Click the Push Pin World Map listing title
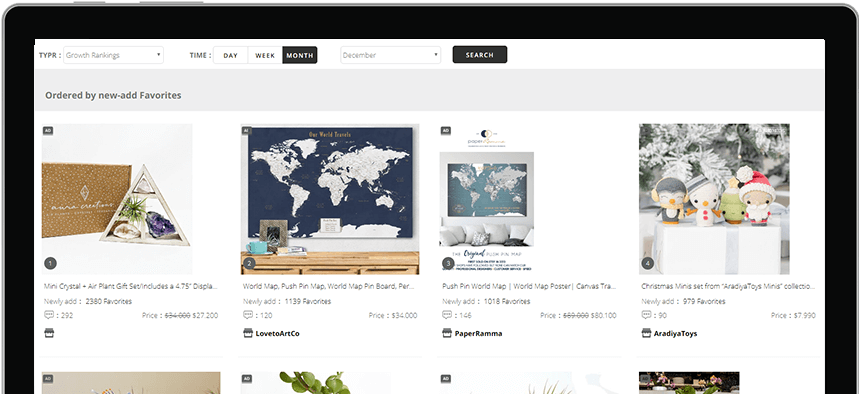 click(x=529, y=286)
